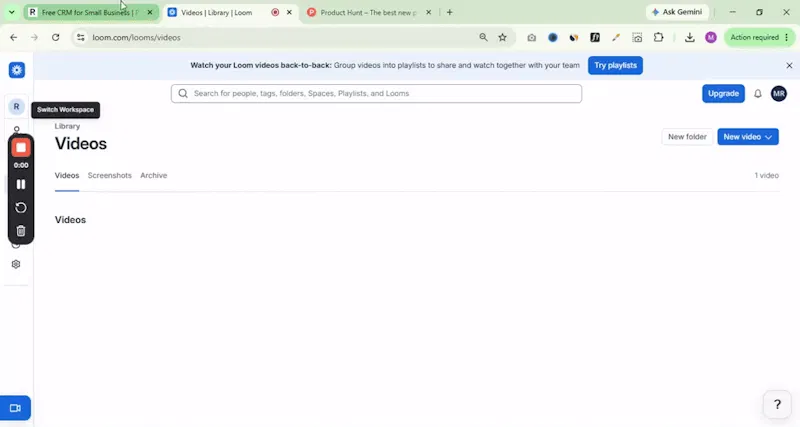Switch workspace via the R avatar
The height and width of the screenshot is (427, 800).
pyautogui.click(x=16, y=107)
